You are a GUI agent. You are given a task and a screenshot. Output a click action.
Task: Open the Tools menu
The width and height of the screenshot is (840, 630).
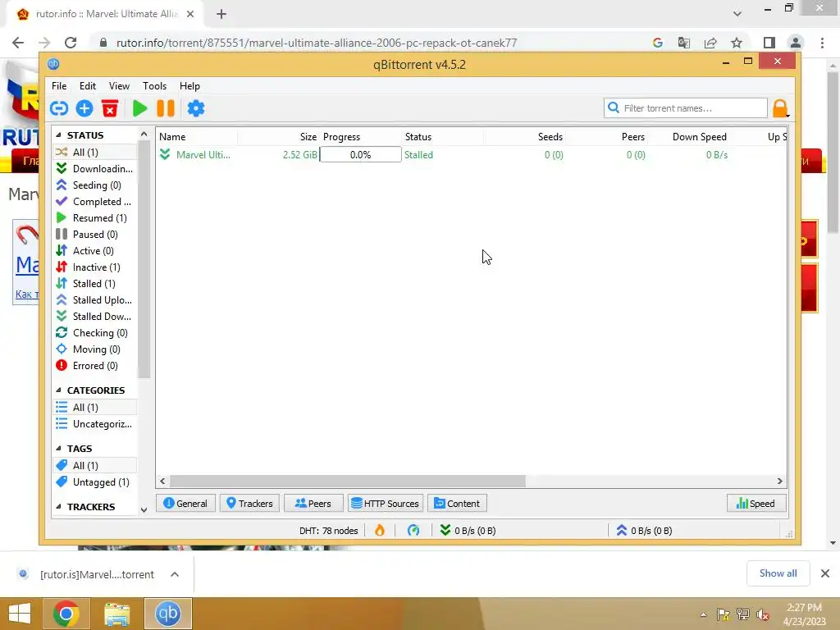pos(155,85)
